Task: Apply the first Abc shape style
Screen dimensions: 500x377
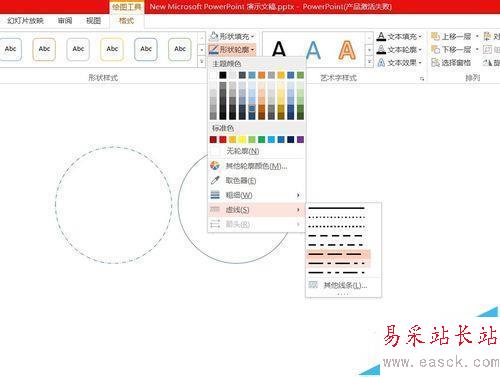Action: pos(10,49)
